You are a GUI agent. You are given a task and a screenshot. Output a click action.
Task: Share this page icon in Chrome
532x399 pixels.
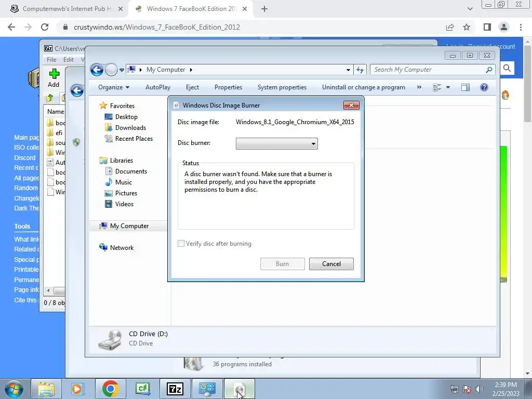450,27
